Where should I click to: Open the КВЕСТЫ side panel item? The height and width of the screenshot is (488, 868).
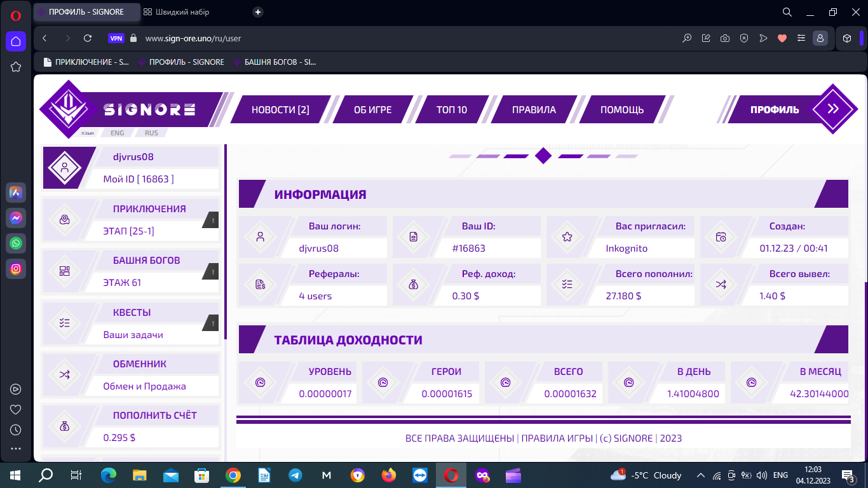pos(130,323)
